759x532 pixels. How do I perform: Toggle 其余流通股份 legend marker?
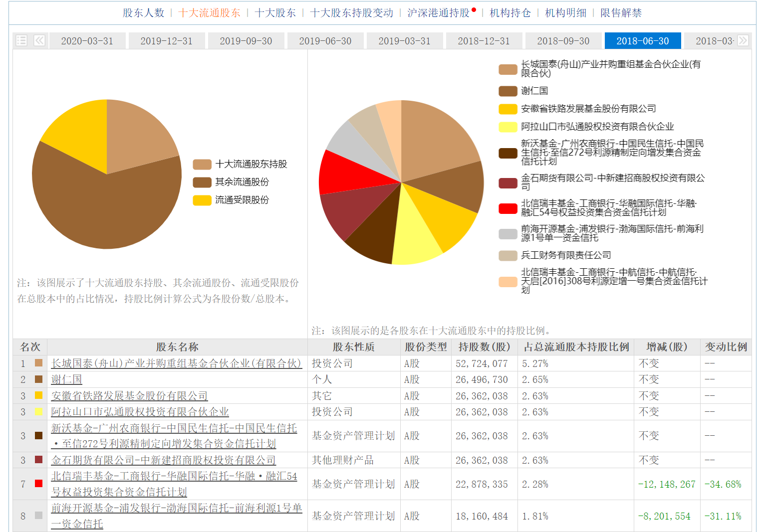click(x=202, y=182)
